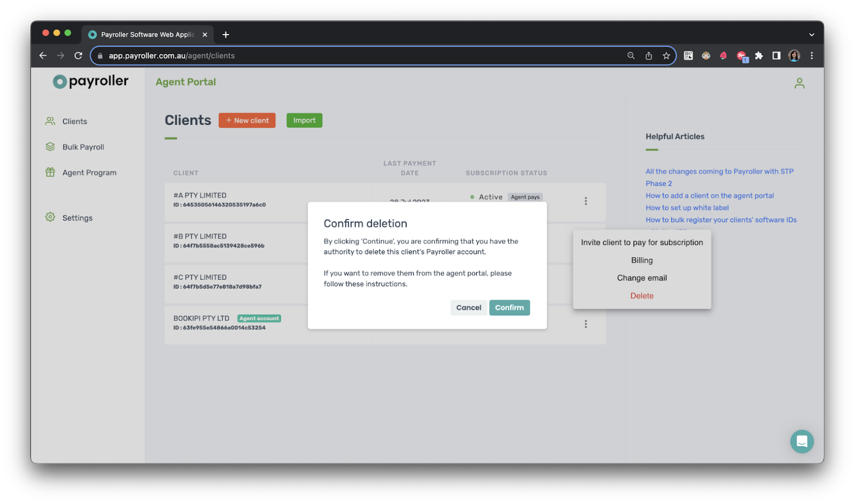The width and height of the screenshot is (855, 504).
Task: Click the payroller logo
Action: pyautogui.click(x=91, y=81)
